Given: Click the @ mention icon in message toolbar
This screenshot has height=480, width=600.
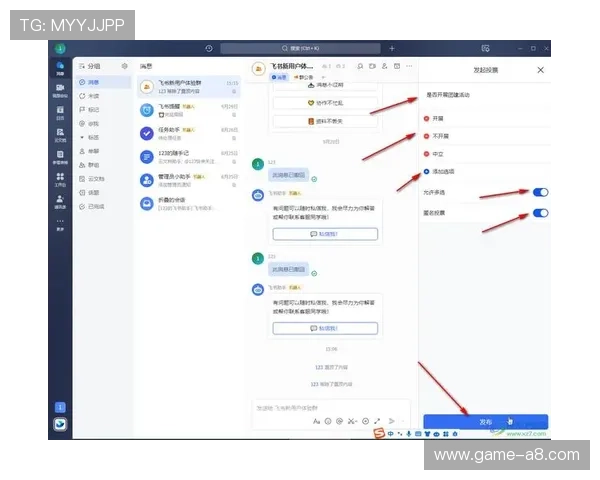Looking at the screenshot, I should pyautogui.click(x=340, y=421).
